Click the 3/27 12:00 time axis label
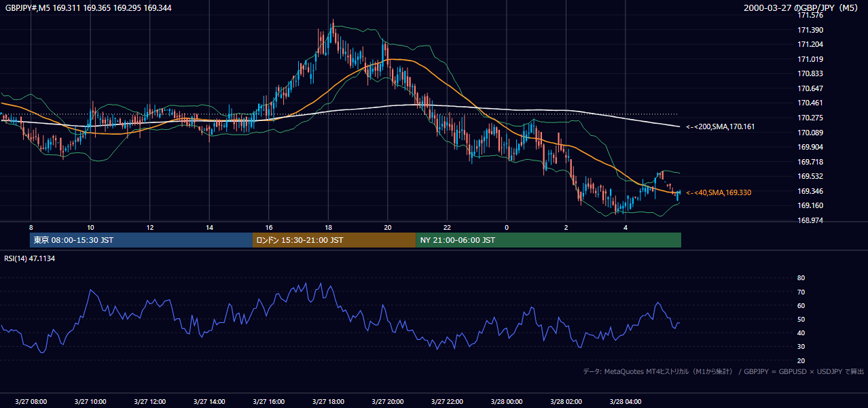The width and height of the screenshot is (868, 408). (x=150, y=402)
